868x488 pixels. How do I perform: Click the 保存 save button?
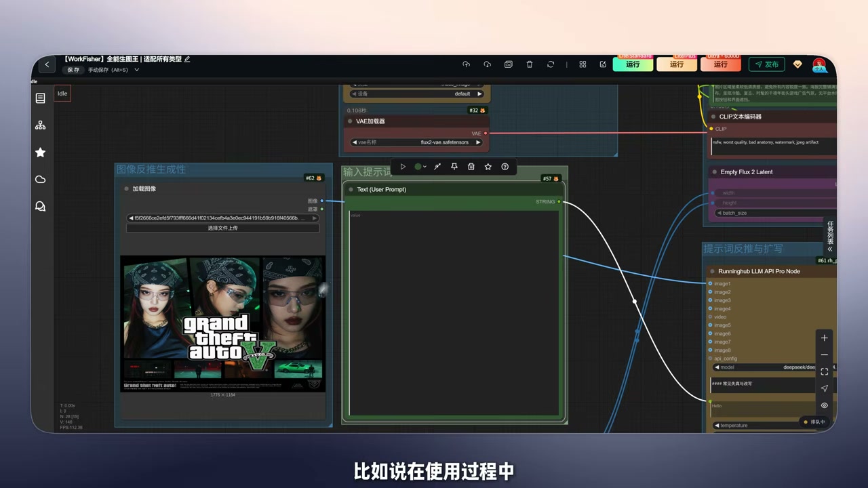point(73,70)
